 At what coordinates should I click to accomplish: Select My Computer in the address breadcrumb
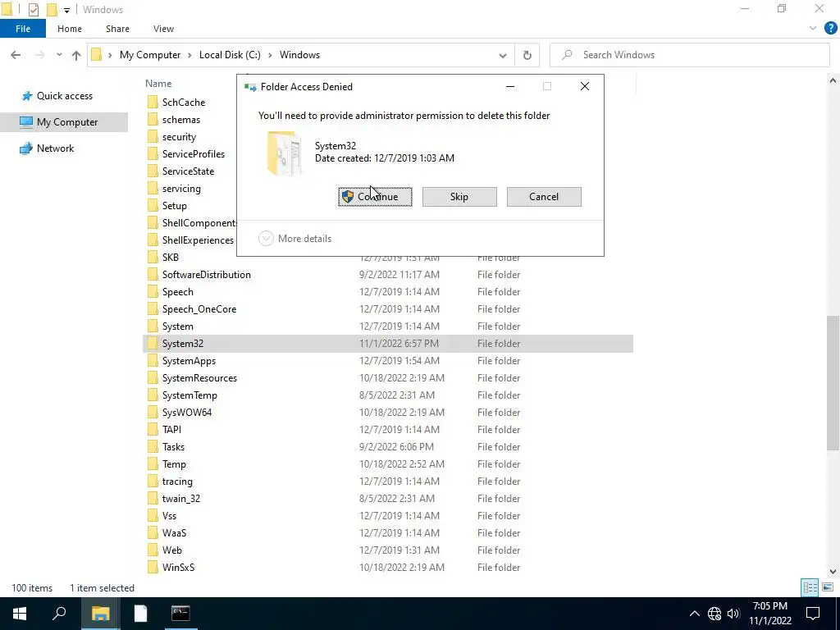click(x=150, y=55)
